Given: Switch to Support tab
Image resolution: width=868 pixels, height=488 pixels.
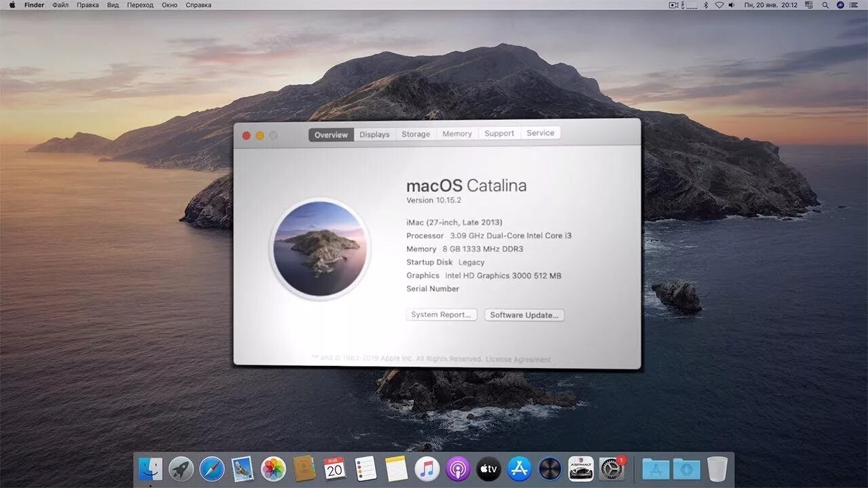Looking at the screenshot, I should [499, 134].
